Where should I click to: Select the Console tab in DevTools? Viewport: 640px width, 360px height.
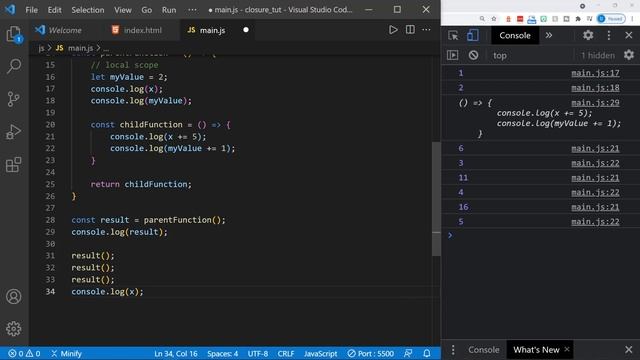point(515,36)
